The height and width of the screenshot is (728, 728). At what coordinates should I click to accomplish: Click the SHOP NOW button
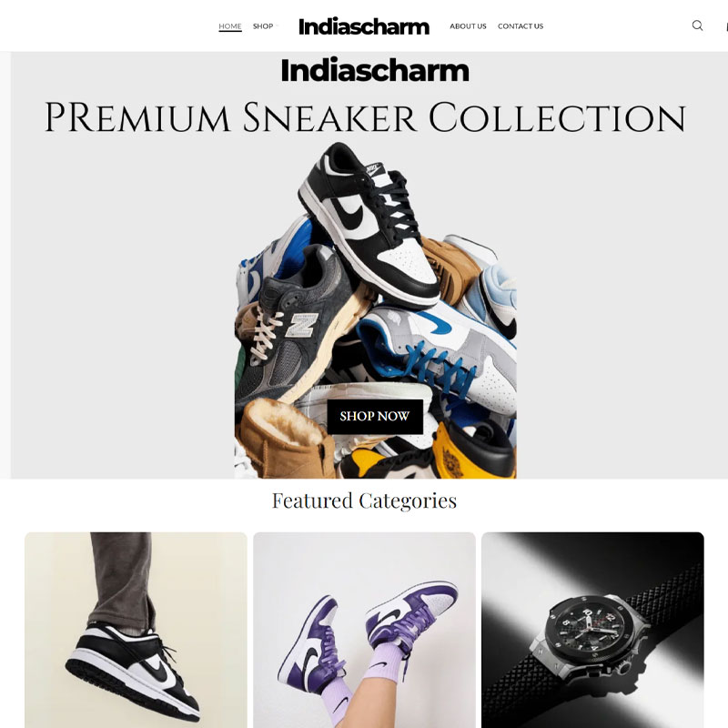coord(375,417)
